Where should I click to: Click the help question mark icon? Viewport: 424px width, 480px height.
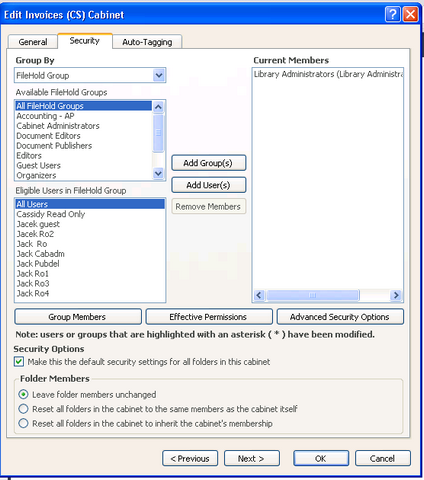pos(393,14)
